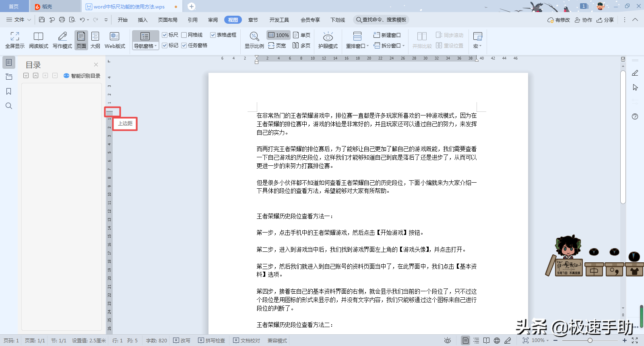The height and width of the screenshot is (346, 644).
Task: Open the References (引用) tab
Action: point(193,20)
